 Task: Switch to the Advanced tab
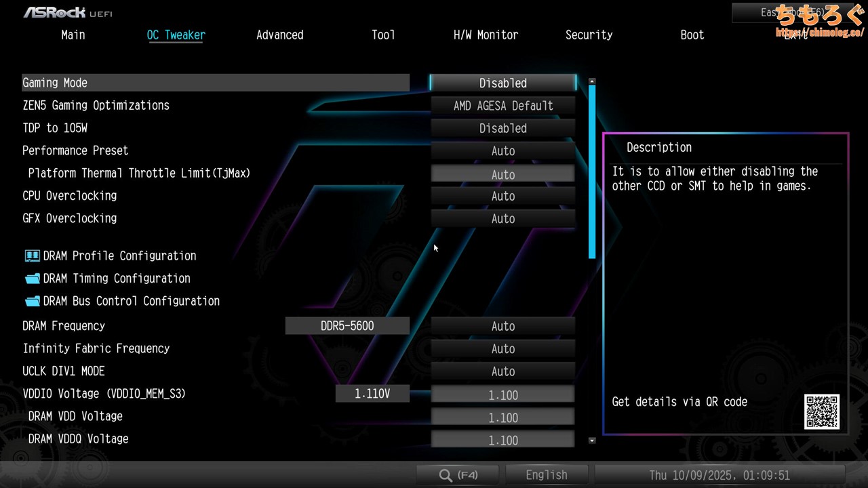pos(279,35)
